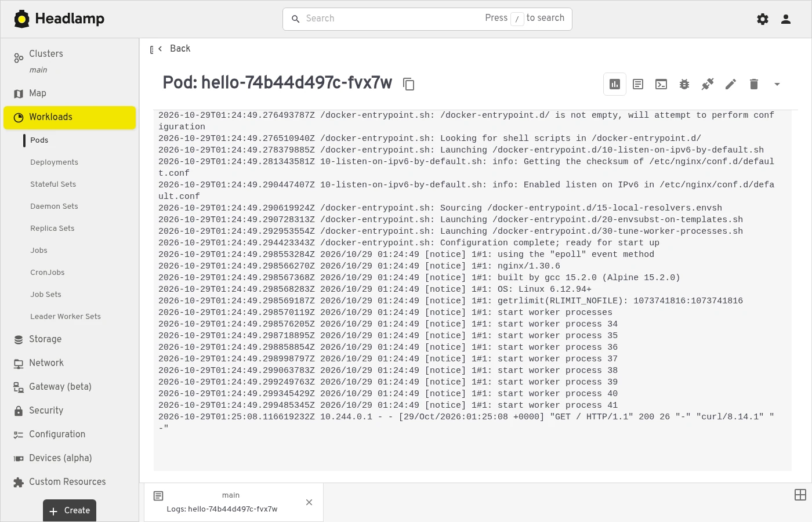Delete pod with trash icon
Viewport: 812px width, 522px height.
pos(754,84)
